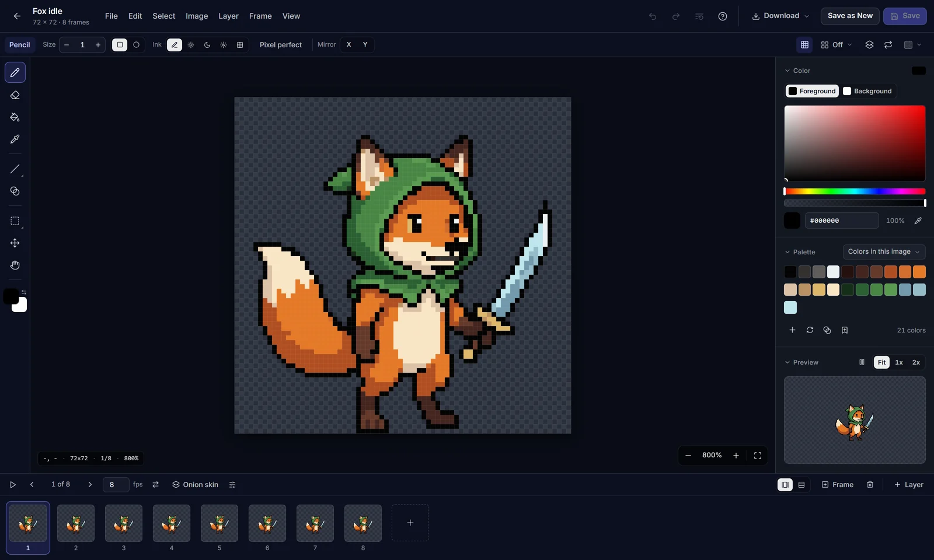Select the Shape tool below Line

click(x=15, y=191)
